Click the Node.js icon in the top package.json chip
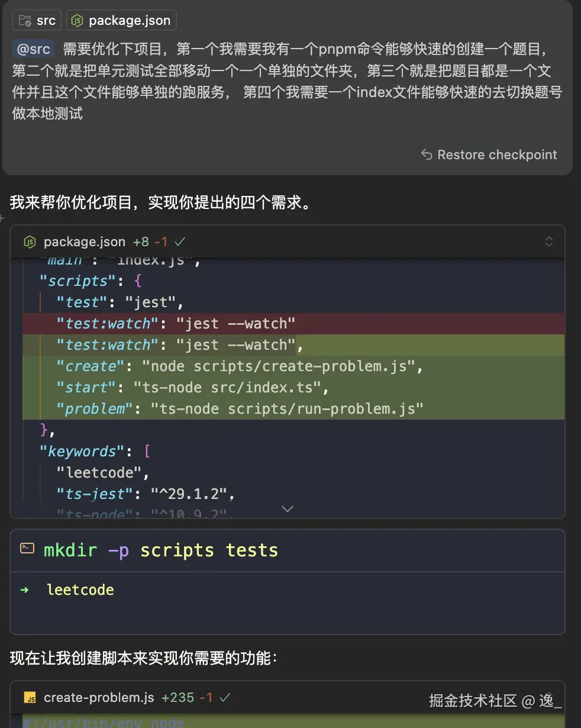Screen dimensions: 581x728 coord(77,21)
